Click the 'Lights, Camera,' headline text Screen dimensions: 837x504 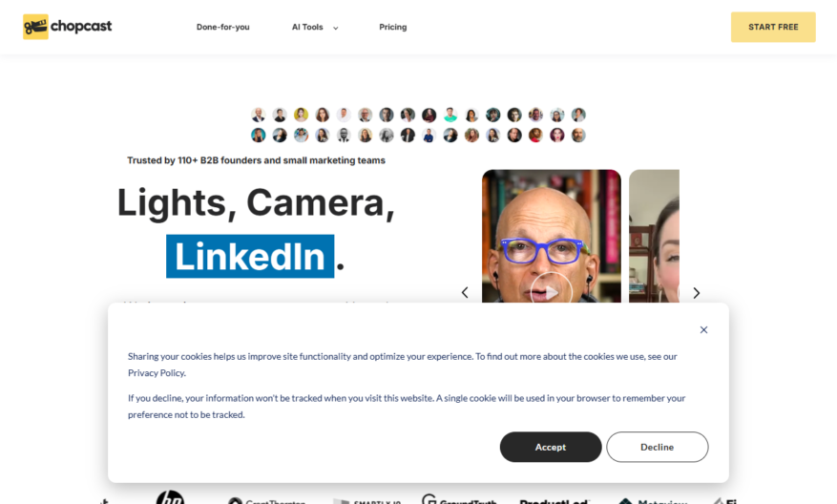(256, 203)
